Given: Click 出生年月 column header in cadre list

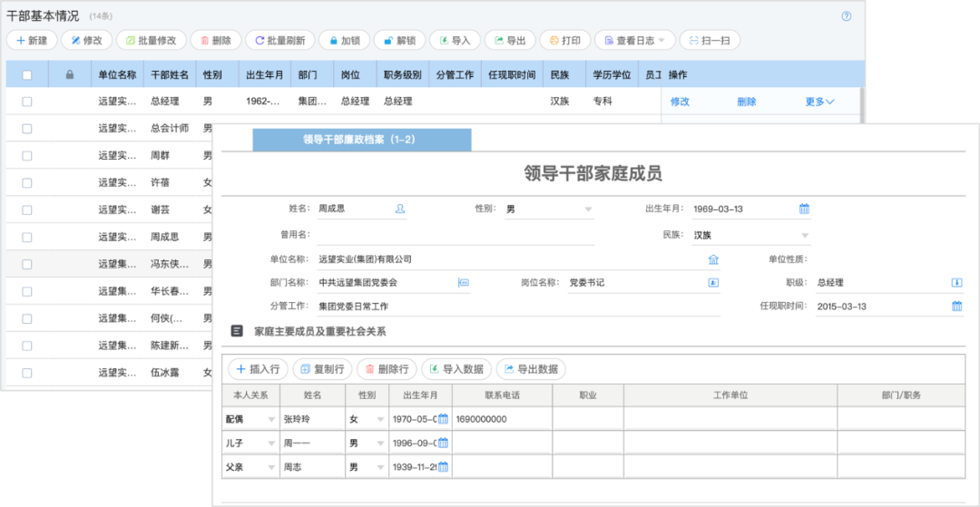Looking at the screenshot, I should pyautogui.click(x=265, y=75).
